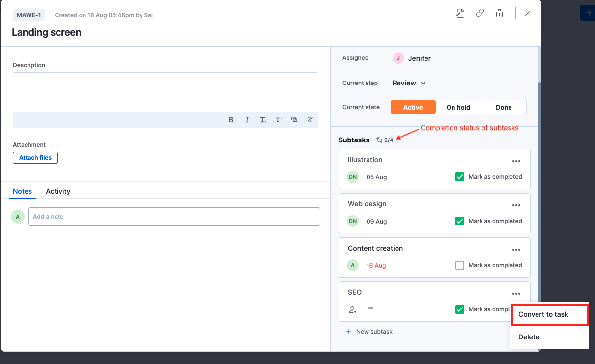Open more options for SEO subtask
Image resolution: width=595 pixels, height=364 pixels.
(x=516, y=294)
